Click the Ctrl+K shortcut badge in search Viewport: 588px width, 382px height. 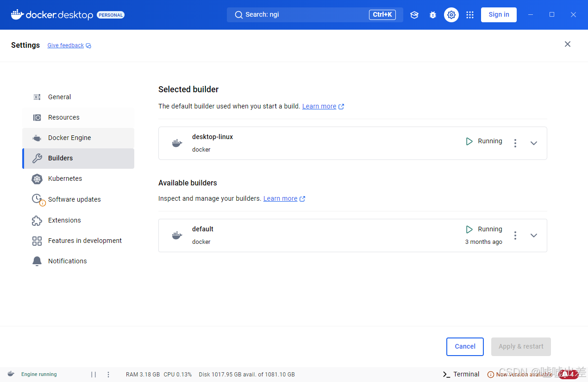coord(382,15)
